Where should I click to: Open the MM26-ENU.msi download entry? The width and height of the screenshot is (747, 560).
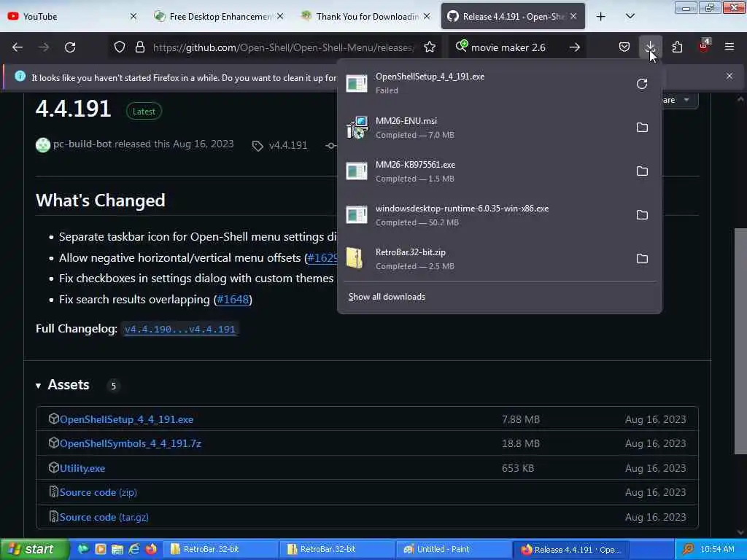pyautogui.click(x=487, y=128)
